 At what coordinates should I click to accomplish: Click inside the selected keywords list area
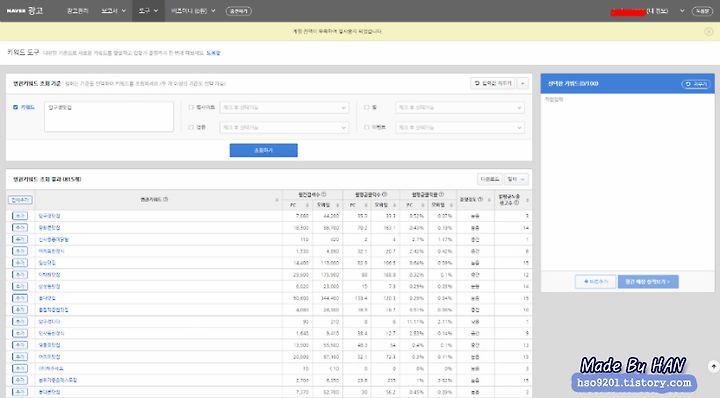tap(627, 182)
